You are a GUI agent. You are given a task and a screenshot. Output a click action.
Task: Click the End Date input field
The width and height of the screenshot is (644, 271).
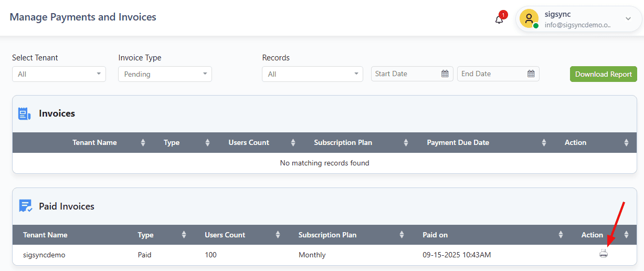click(491, 74)
